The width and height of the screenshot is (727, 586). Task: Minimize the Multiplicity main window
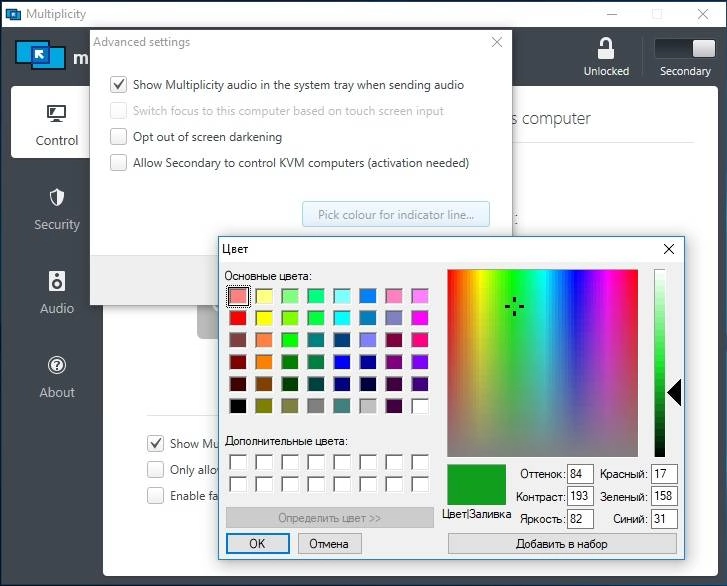612,14
